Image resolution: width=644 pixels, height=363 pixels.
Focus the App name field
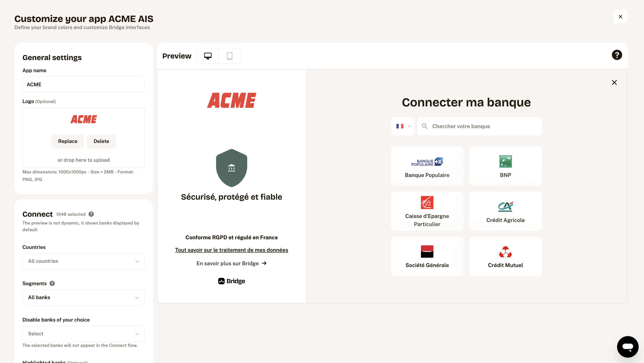83,84
